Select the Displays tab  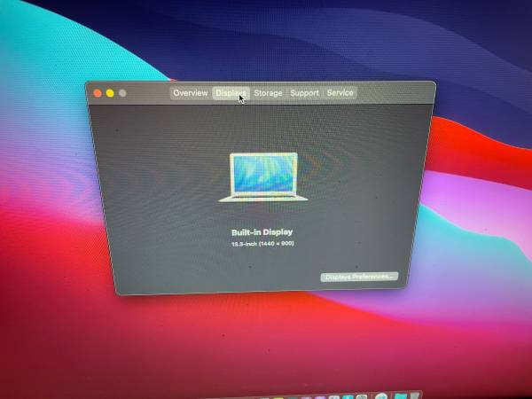pyautogui.click(x=231, y=93)
